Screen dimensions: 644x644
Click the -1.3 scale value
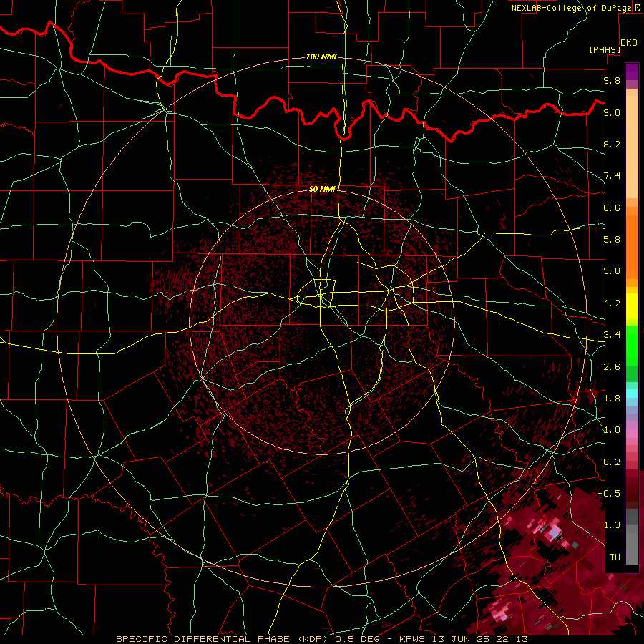click(610, 525)
